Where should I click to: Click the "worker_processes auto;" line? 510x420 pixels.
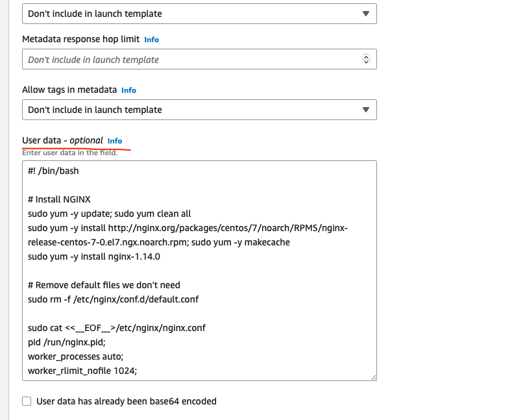pos(76,356)
